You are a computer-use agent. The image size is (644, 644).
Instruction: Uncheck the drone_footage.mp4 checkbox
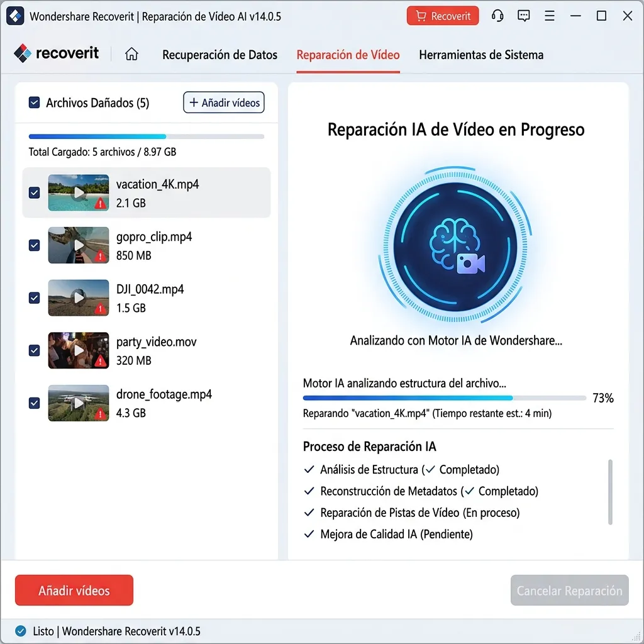34,403
